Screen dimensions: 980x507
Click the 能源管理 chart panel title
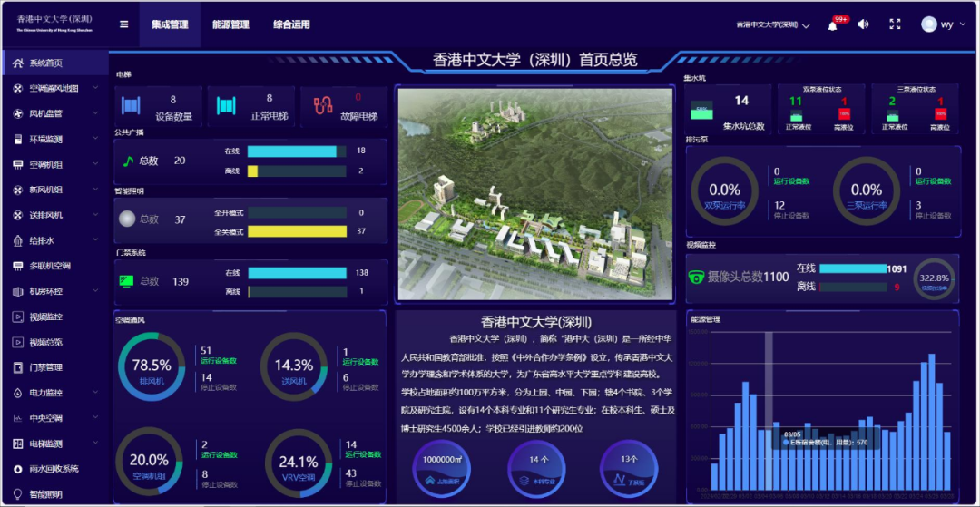coord(706,319)
